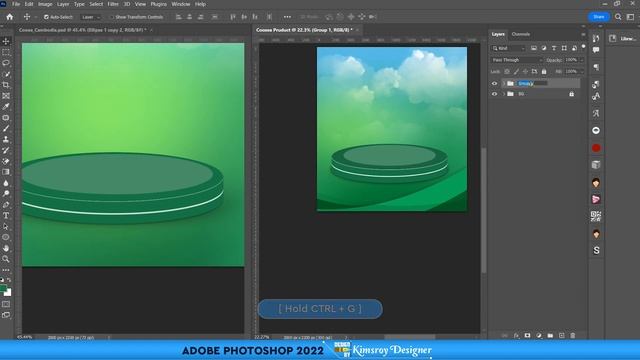
Task: Select the Horizontal Type tool
Action: (6, 216)
